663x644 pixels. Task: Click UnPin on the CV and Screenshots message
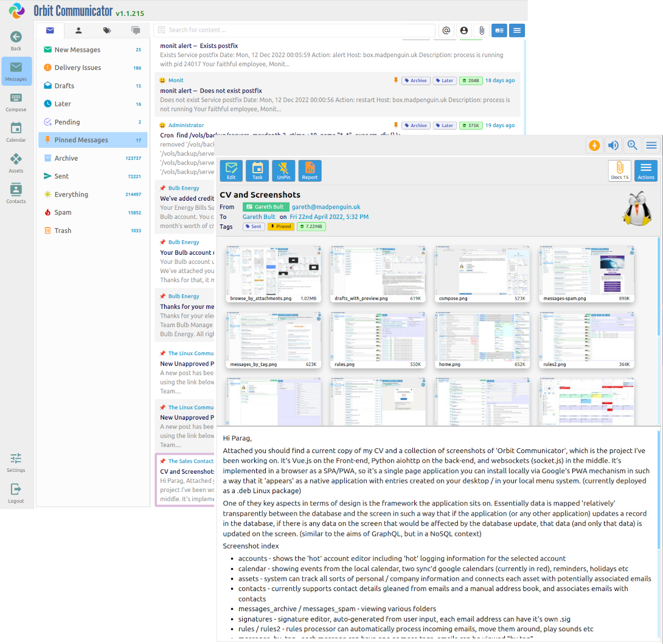coord(283,171)
